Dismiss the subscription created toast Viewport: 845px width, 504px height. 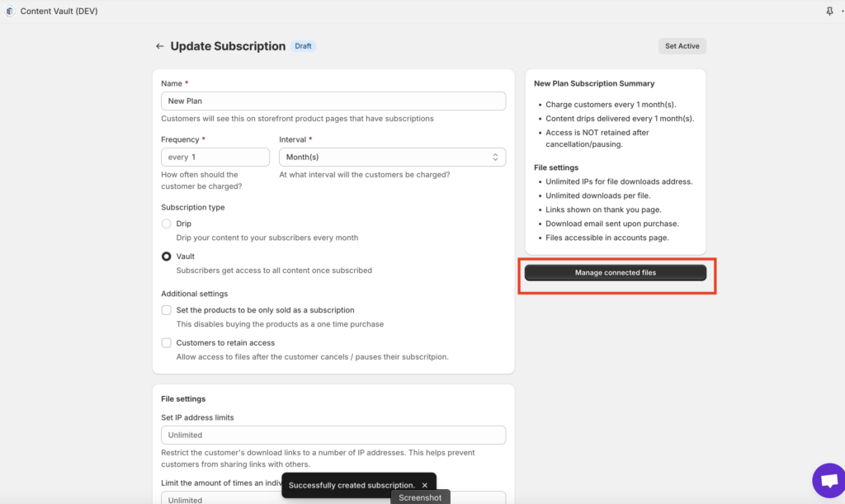coord(425,485)
